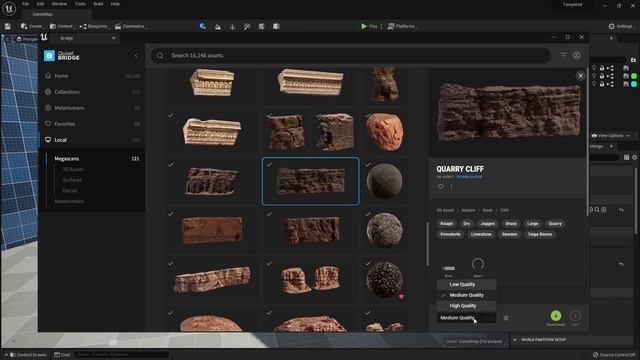Viewport: 640px width, 360px height.
Task: Click the Quixel Bridge logo
Action: point(62,56)
